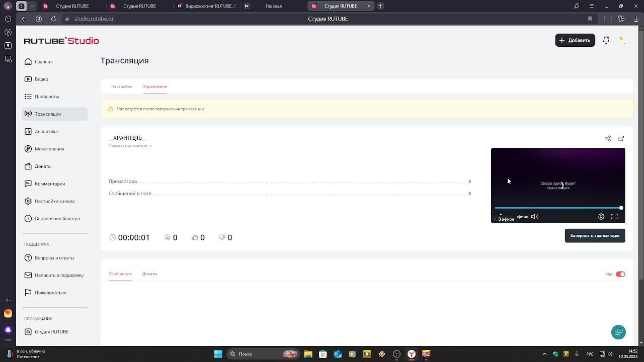This screenshot has width=644, height=362.
Task: Toggle the Чат switch off
Action: tap(620, 274)
